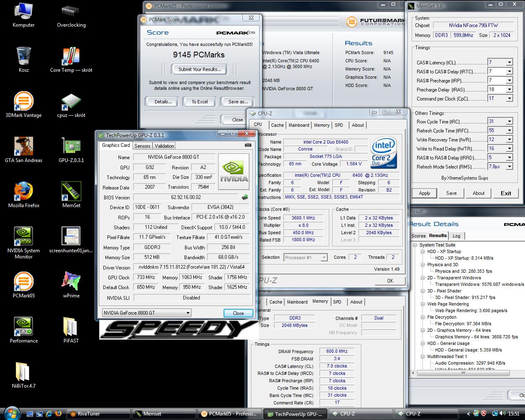Open the Row Cycle Time (tRC) dropdown
Image resolution: width=525 pixels, height=420 pixels.
coord(509,121)
